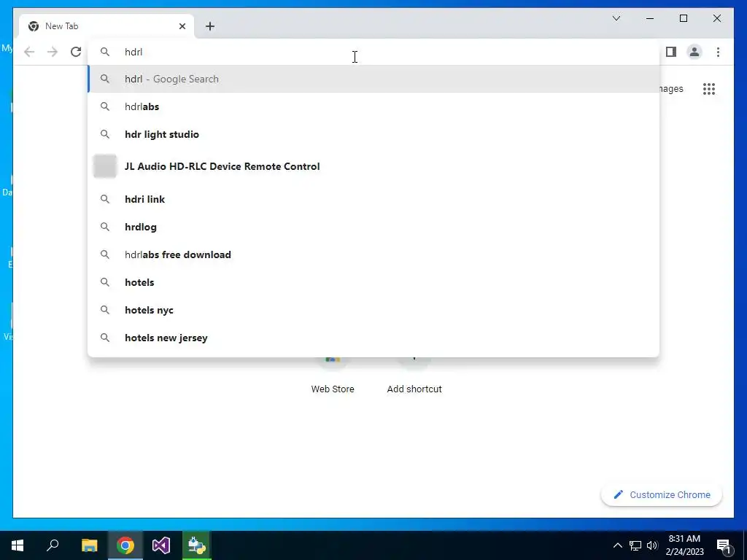
Task: Click search icon beside 'hdrlabs'
Action: point(105,106)
